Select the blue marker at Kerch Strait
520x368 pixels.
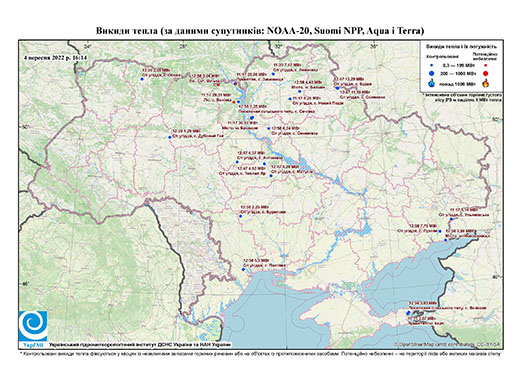(408, 313)
